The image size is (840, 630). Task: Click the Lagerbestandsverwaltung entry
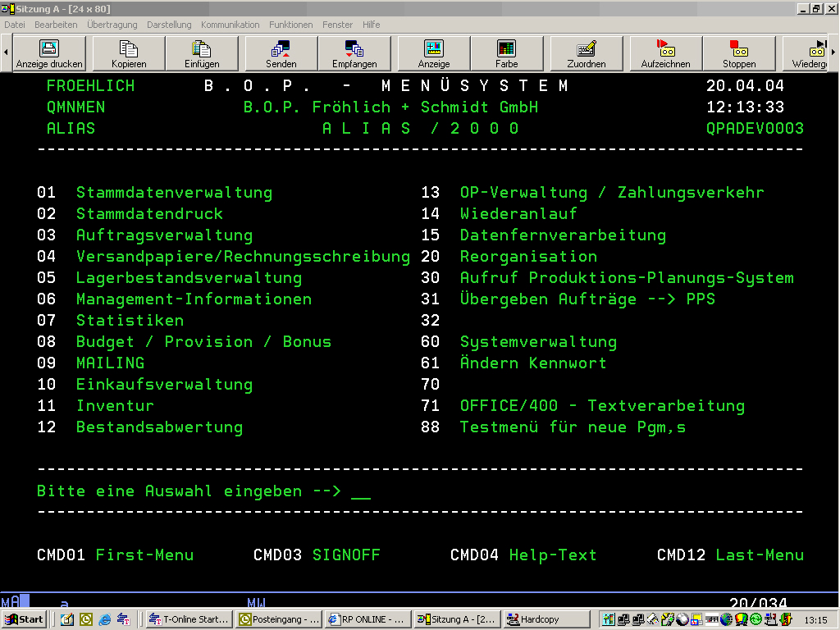point(189,278)
